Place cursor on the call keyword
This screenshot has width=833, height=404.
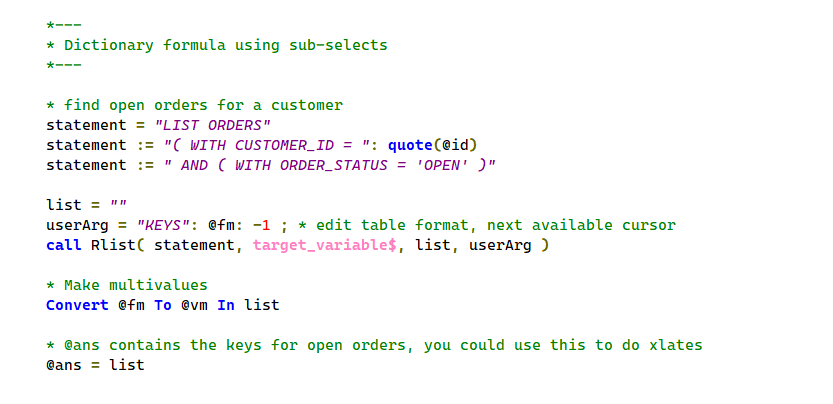click(62, 245)
